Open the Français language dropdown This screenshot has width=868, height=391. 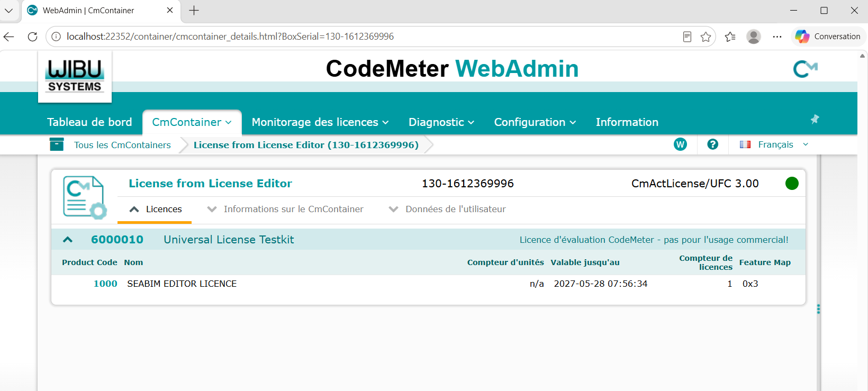point(775,144)
